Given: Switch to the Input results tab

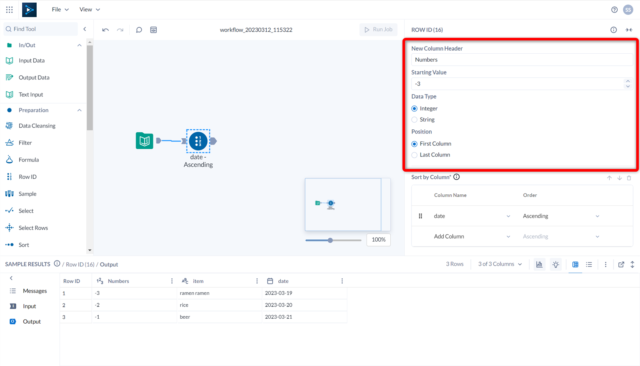Looking at the screenshot, I should pos(29,306).
